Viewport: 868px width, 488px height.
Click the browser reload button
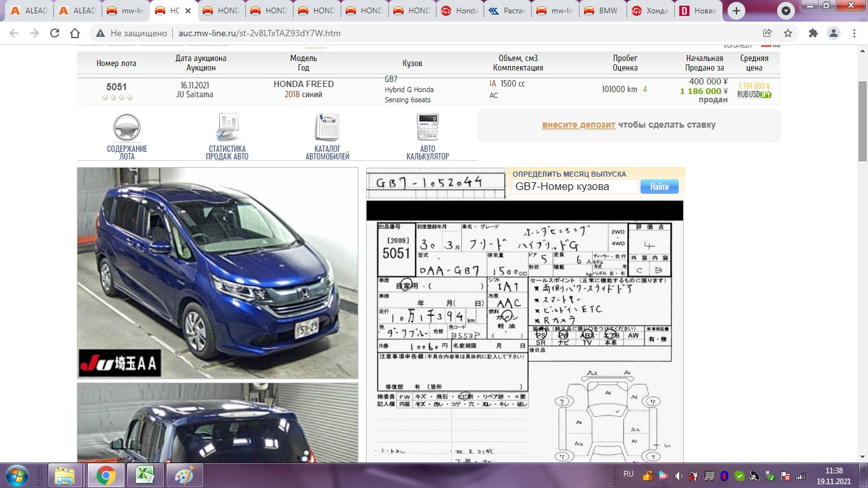coord(55,33)
